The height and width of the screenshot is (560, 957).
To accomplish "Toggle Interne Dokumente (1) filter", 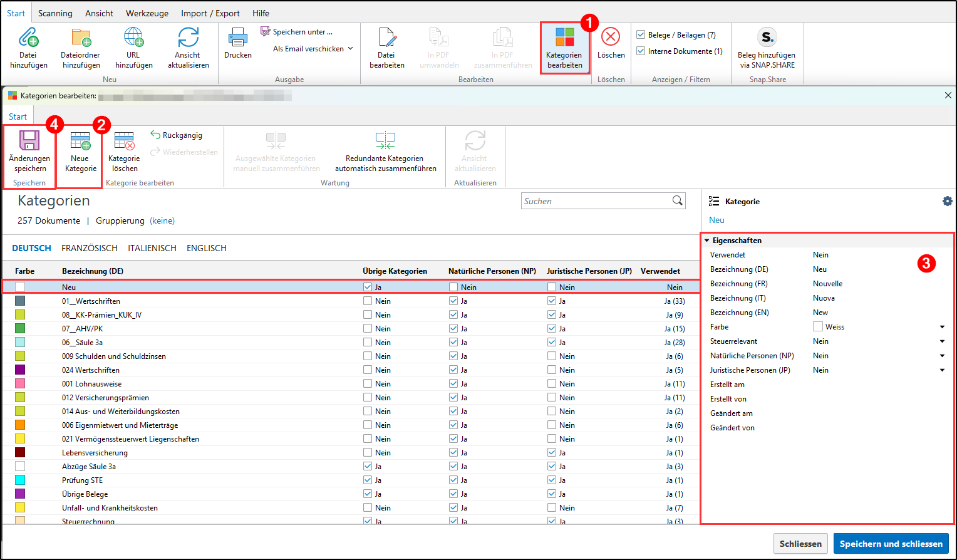I will (641, 51).
